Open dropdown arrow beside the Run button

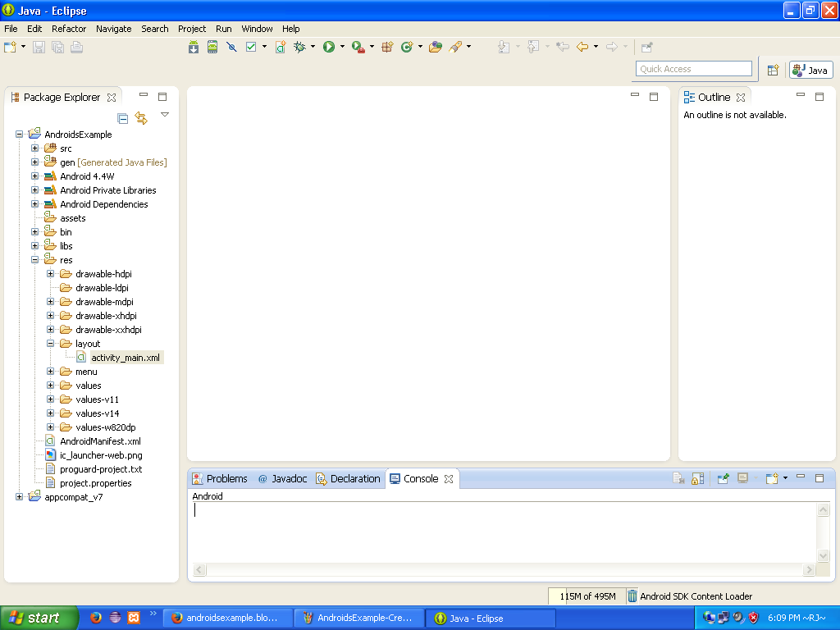tap(342, 47)
